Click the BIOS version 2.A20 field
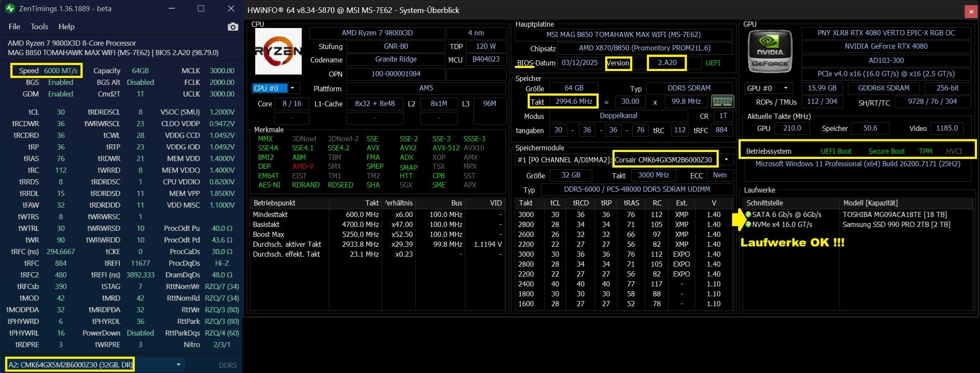The height and width of the screenshot is (373, 980). click(667, 63)
